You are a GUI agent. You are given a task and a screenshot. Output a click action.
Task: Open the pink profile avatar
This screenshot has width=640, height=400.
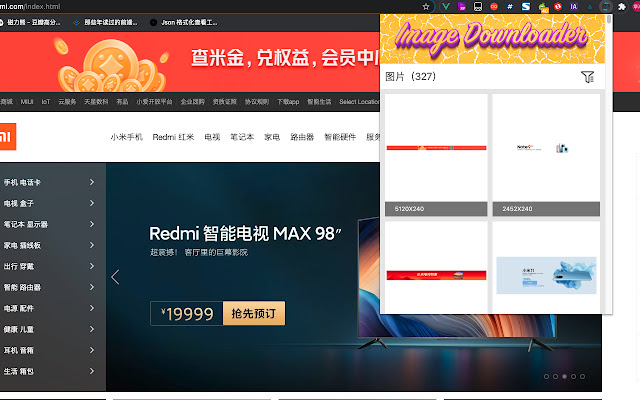(636, 7)
